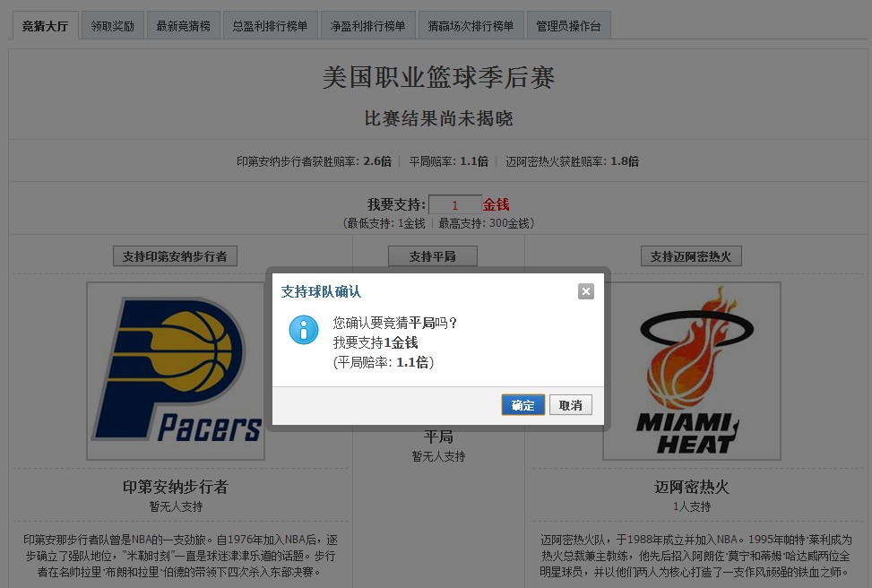Click the blue info icon in the dialog

[305, 330]
